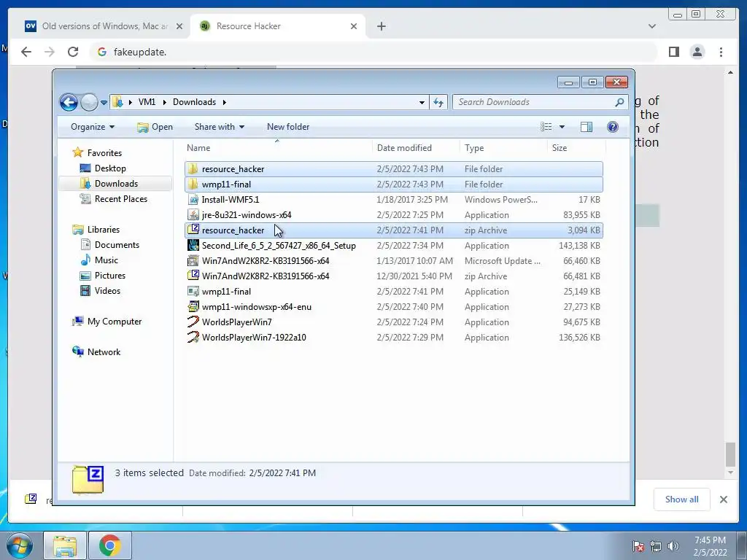Image resolution: width=747 pixels, height=560 pixels.
Task: Toggle the preview pane icon
Action: coord(587,127)
